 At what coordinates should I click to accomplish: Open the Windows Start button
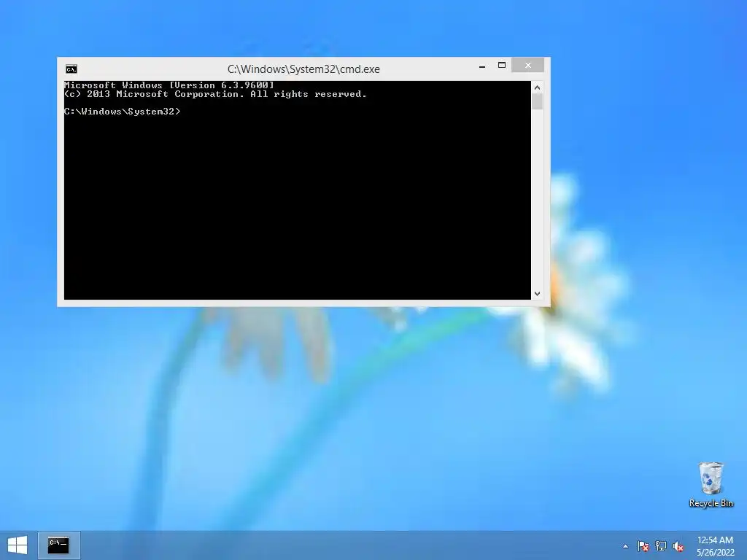pyautogui.click(x=18, y=545)
